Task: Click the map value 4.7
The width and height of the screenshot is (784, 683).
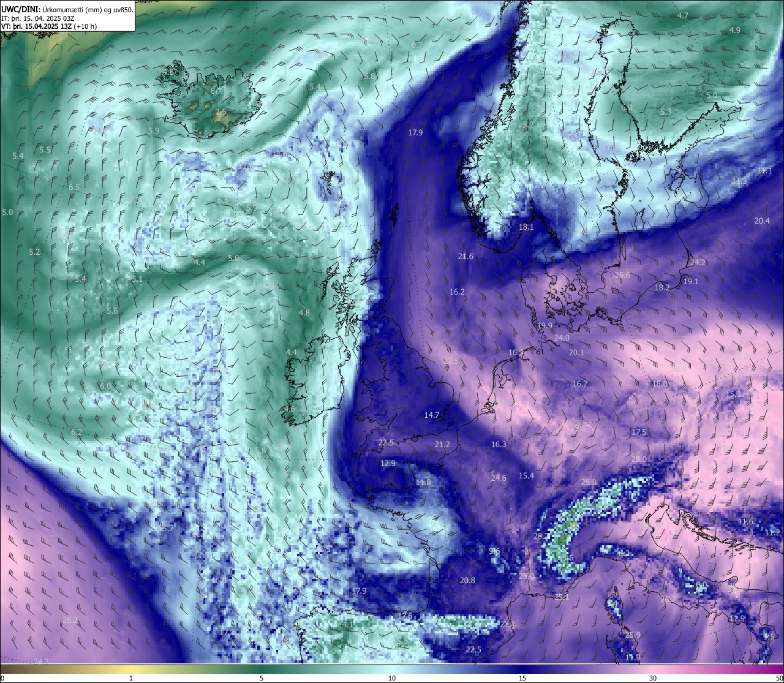Action: click(x=683, y=15)
